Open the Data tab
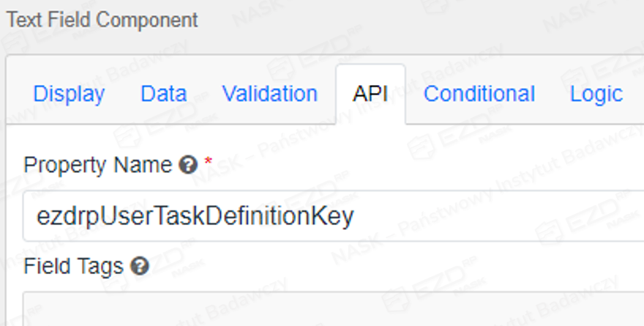This screenshot has height=326, width=644. [x=163, y=94]
